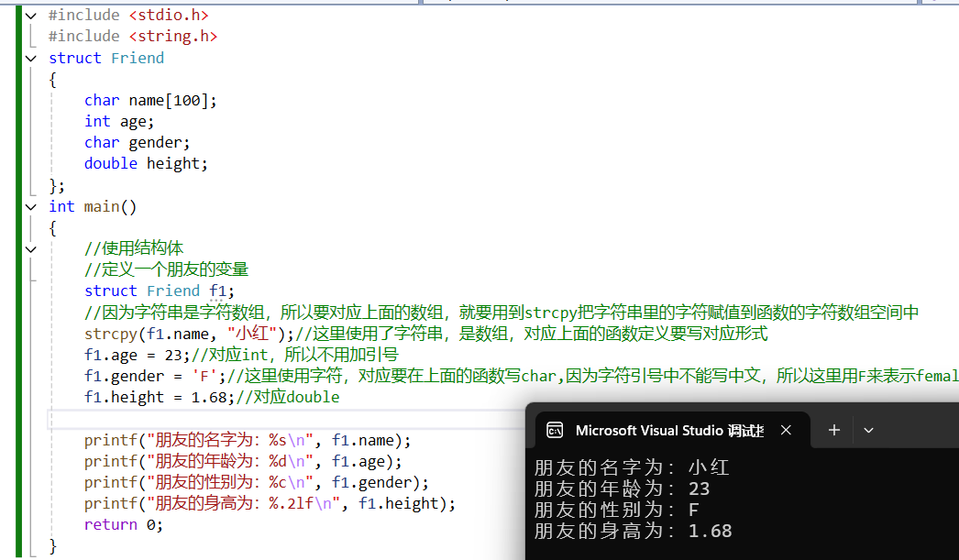Viewport: 959px width, 560px height.
Task: Click console output line 朋友的身高为: 1.68
Action: [633, 532]
